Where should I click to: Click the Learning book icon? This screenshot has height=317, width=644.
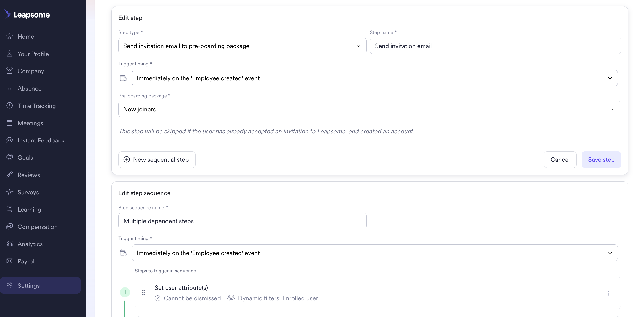pyautogui.click(x=10, y=209)
